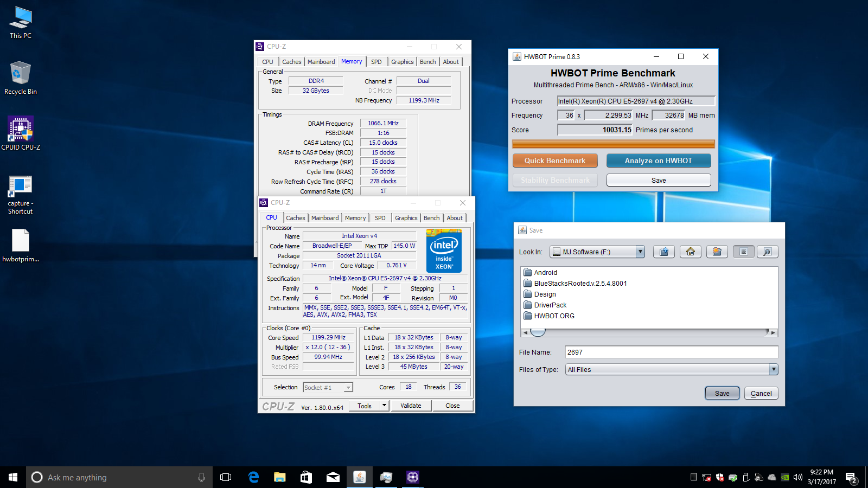This screenshot has width=868, height=488.
Task: Switch to Memory tab in front CPU-Z window
Action: point(355,218)
